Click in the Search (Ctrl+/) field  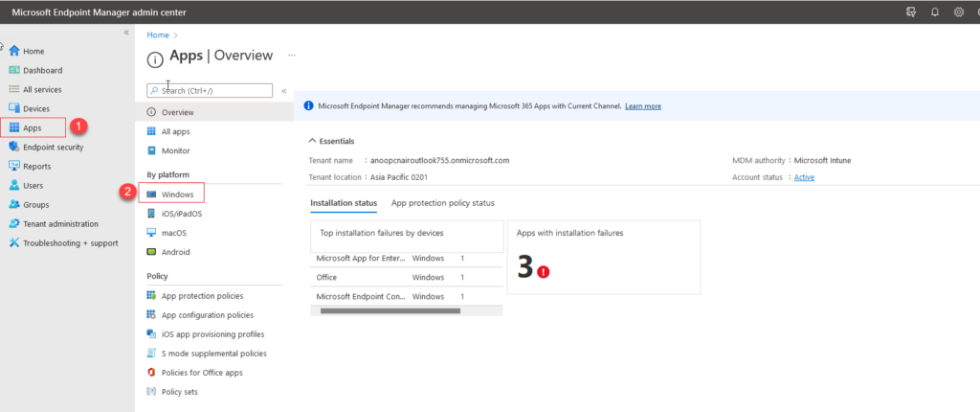pyautogui.click(x=210, y=91)
